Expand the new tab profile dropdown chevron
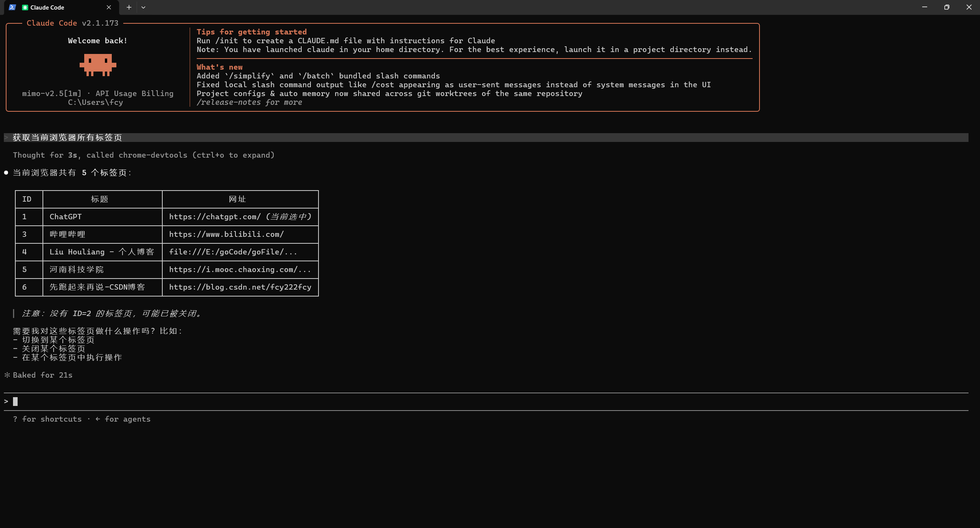The image size is (980, 528). 143,7
